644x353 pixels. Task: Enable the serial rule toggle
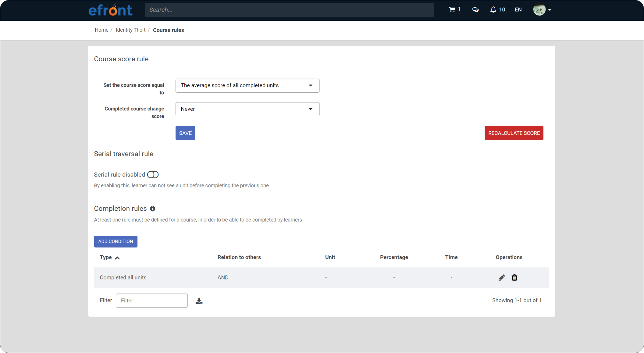pos(153,175)
